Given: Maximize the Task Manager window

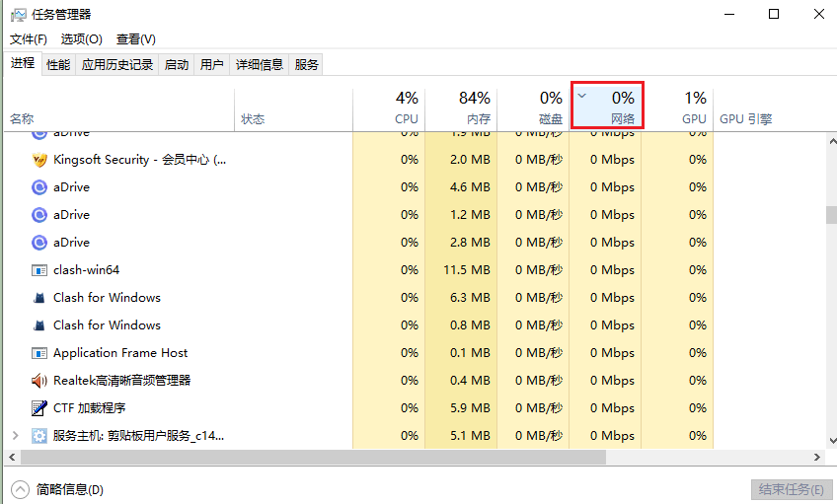Looking at the screenshot, I should [774, 15].
